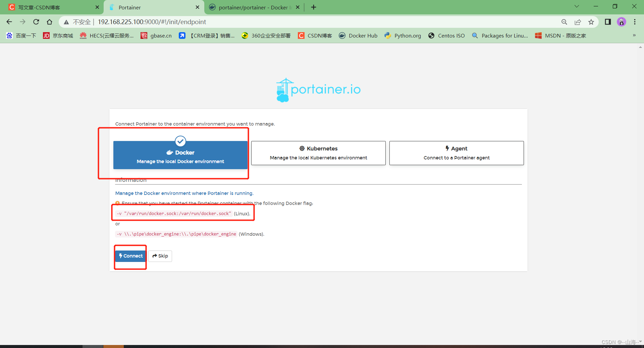Expand the tab search dropdown
644x348 pixels.
coord(577,6)
